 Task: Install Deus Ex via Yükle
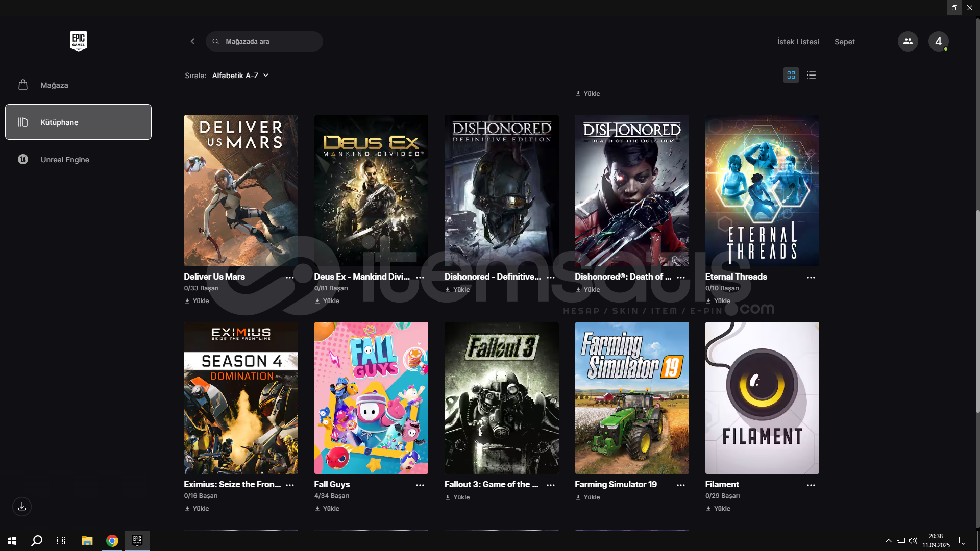pos(327,301)
